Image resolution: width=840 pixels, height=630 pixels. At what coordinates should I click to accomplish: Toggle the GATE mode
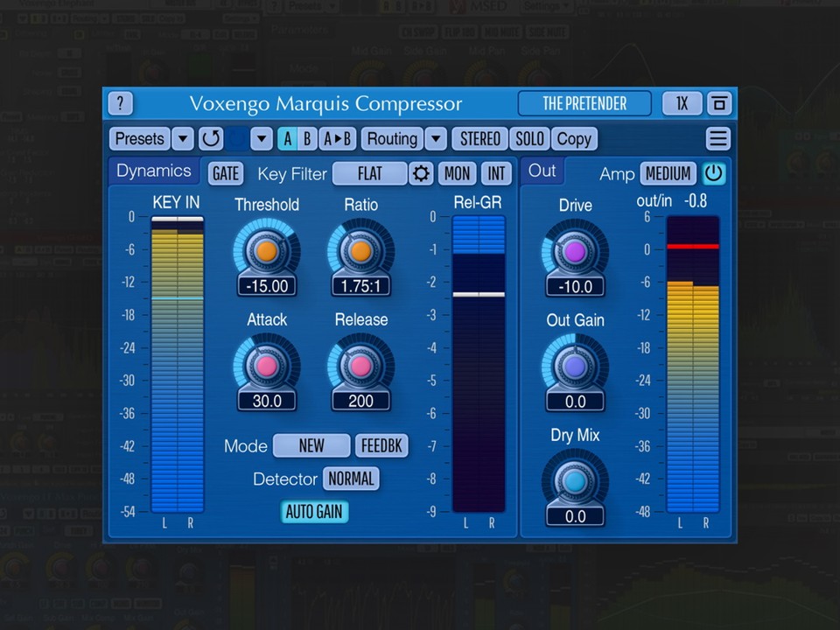pyautogui.click(x=226, y=173)
